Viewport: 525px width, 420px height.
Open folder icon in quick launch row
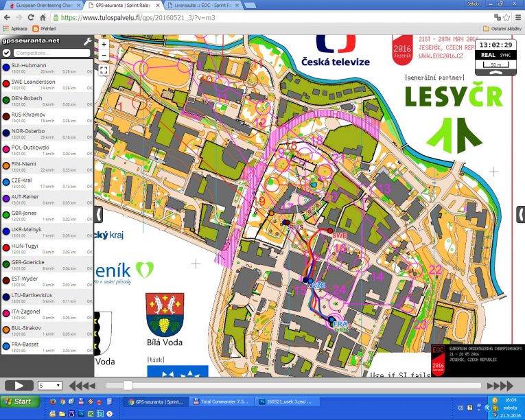point(62,414)
